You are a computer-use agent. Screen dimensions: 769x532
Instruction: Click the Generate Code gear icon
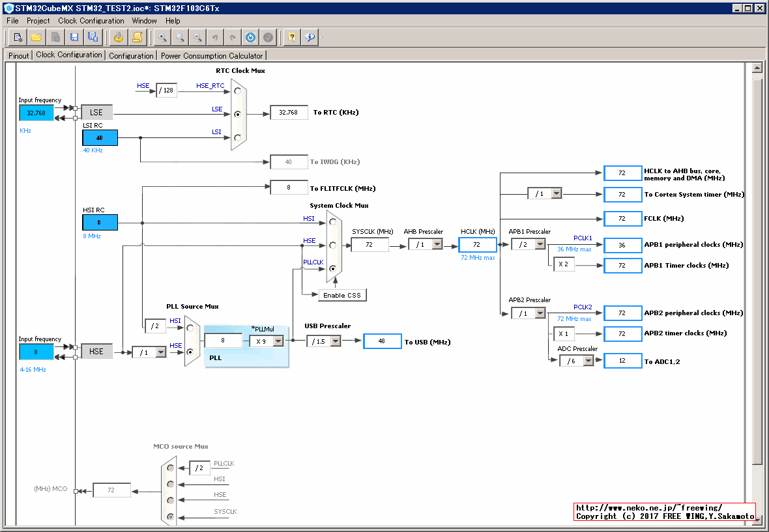118,37
